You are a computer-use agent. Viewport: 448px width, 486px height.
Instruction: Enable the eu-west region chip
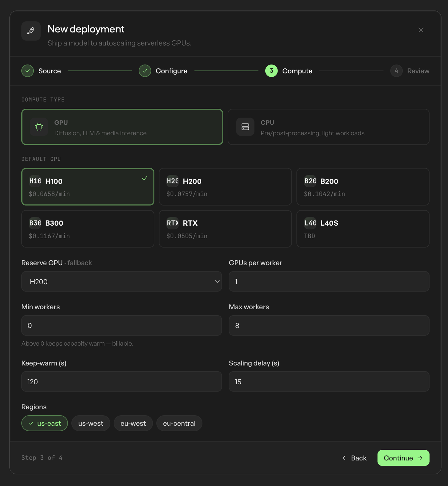click(133, 423)
